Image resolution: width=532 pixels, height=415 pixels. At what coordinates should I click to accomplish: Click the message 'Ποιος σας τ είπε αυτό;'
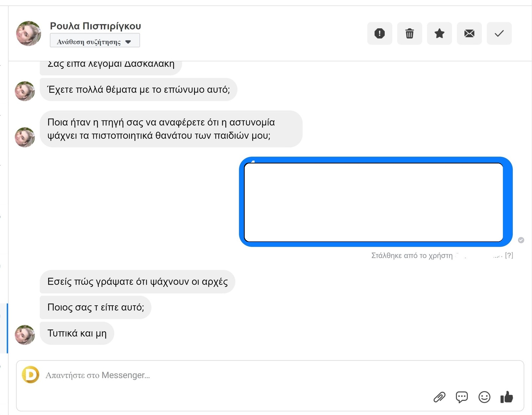pyautogui.click(x=95, y=307)
